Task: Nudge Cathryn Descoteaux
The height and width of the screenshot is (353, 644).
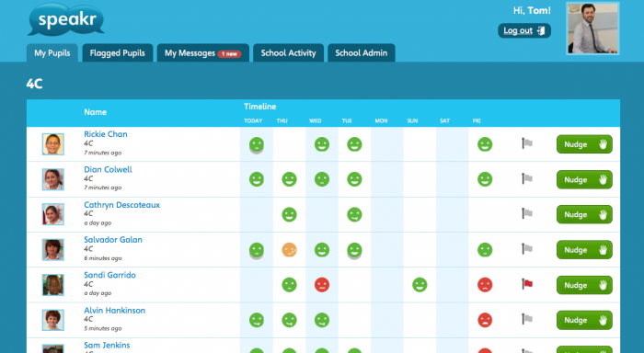Action: (584, 215)
